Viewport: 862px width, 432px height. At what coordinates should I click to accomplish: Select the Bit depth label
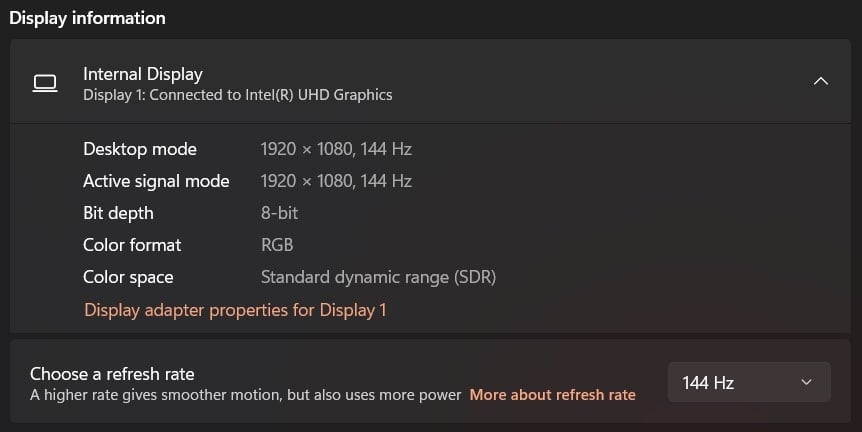point(118,213)
